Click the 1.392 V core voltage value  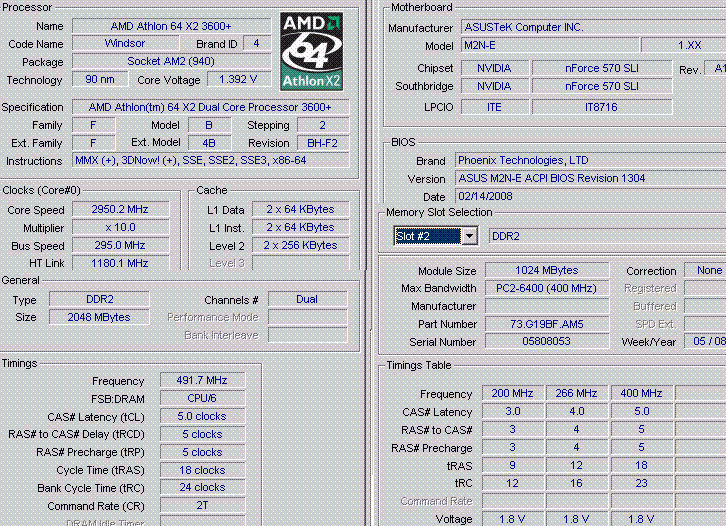[x=238, y=79]
